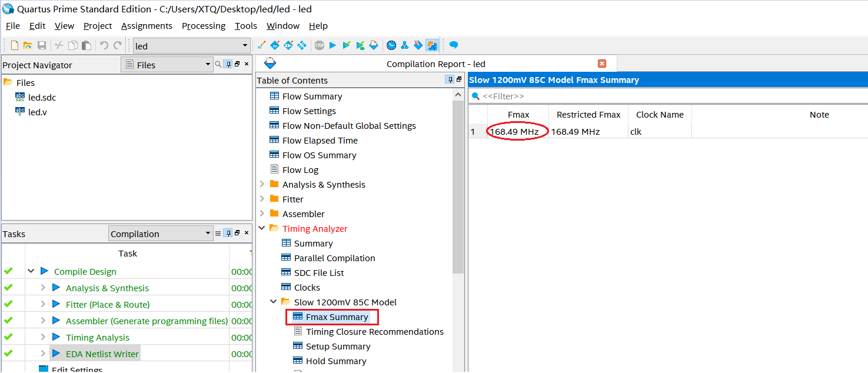Run the Fitter (Place & Route) play arrow
Image resolution: width=868 pixels, height=373 pixels.
(x=56, y=304)
